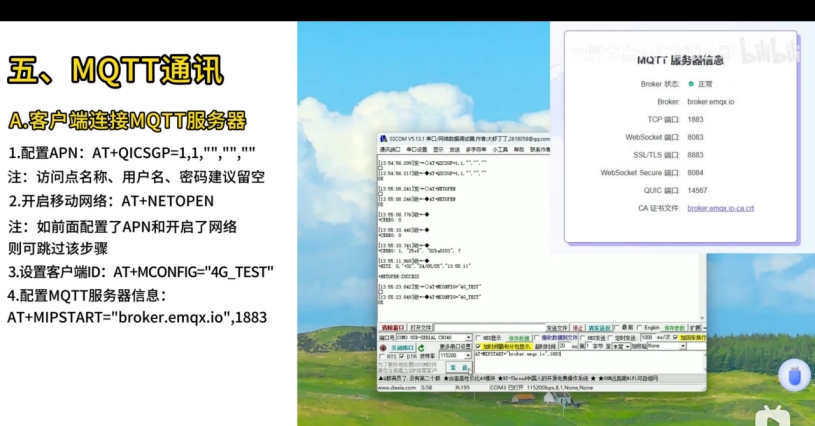
Task: Click the 清除窗口 button
Action: coord(393,328)
